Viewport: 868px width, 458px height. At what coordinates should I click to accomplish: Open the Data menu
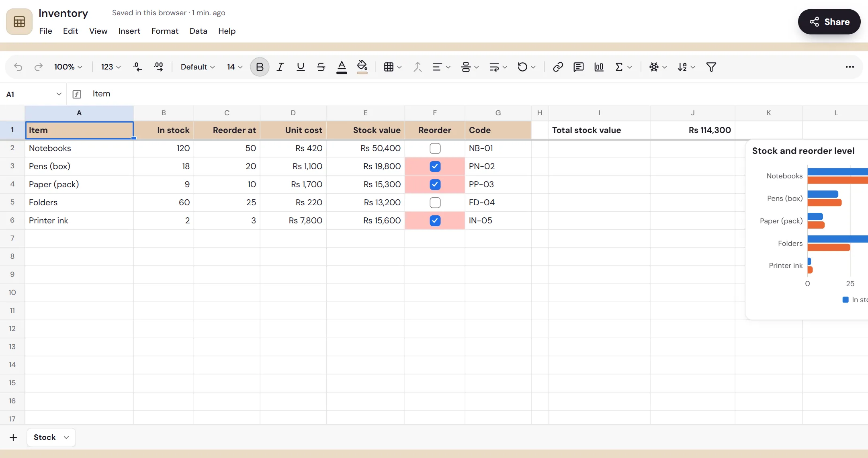click(198, 31)
